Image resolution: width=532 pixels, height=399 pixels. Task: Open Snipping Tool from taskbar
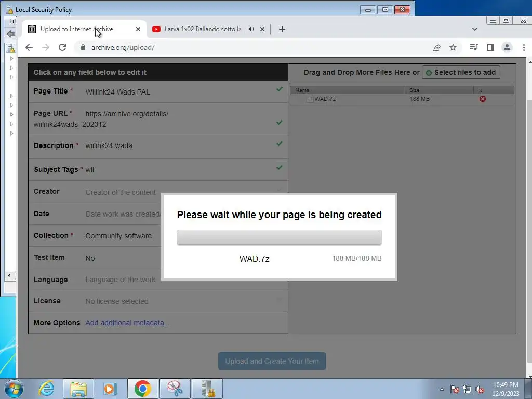175,389
